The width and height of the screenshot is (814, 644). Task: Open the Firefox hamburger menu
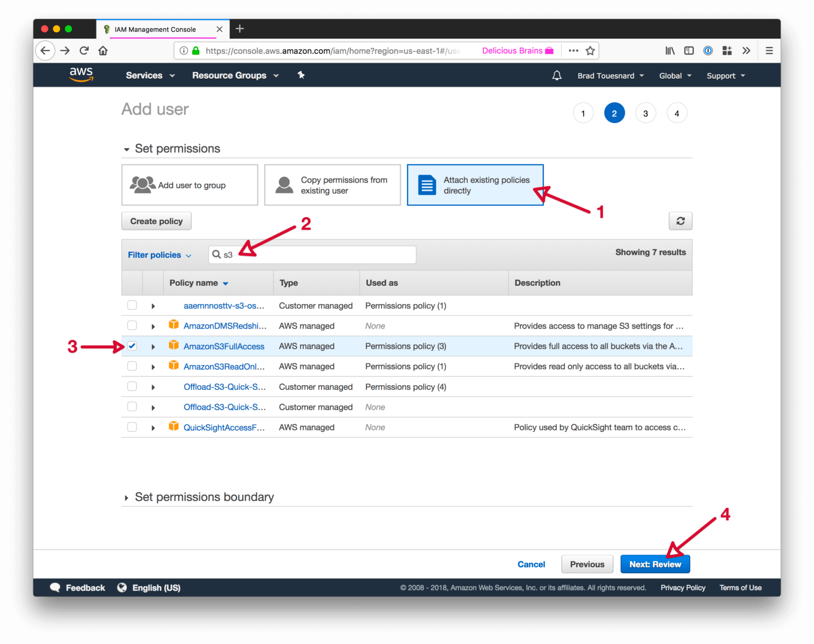769,51
